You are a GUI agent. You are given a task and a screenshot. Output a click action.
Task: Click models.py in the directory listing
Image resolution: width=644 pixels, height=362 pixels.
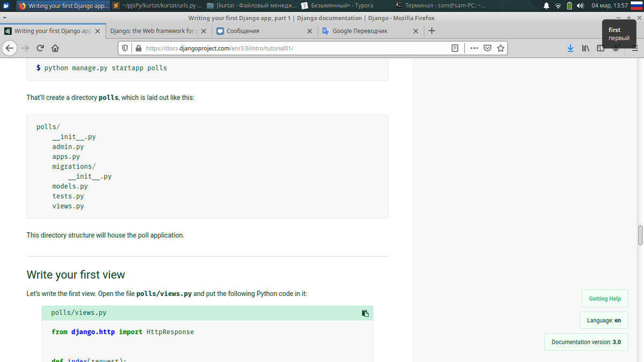point(70,186)
